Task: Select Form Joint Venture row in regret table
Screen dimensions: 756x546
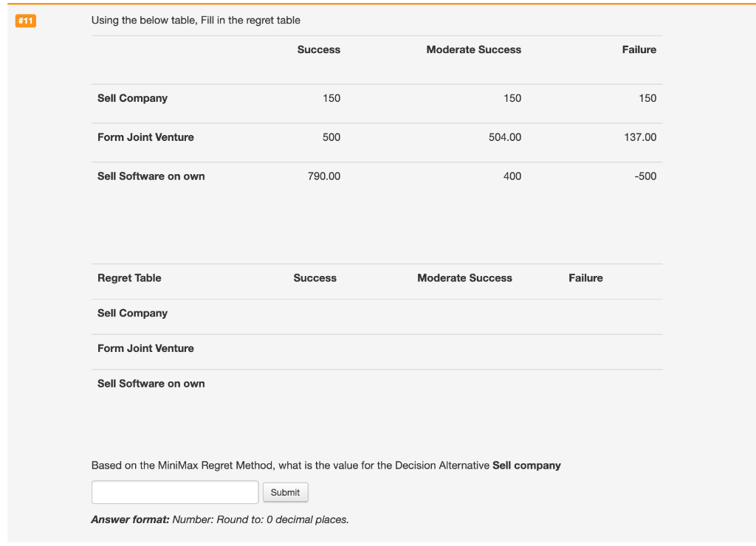Action: (x=145, y=348)
